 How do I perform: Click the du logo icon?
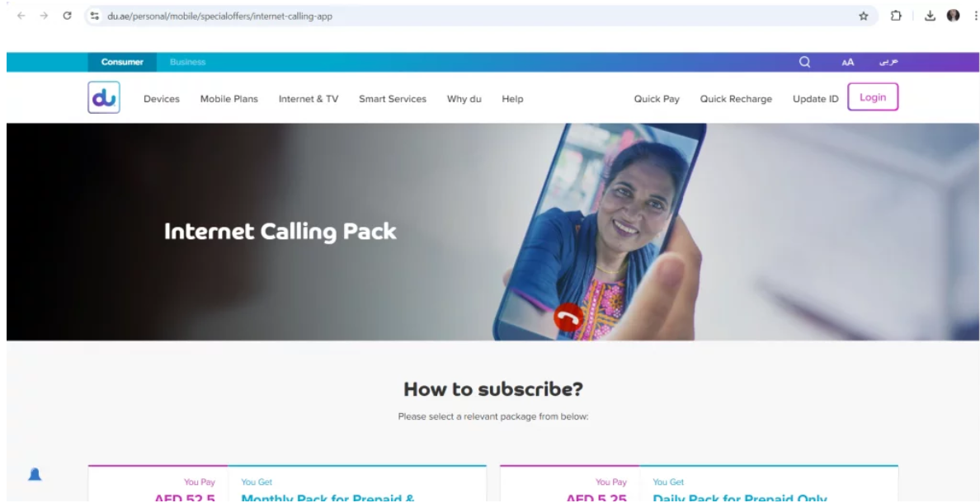click(x=104, y=98)
